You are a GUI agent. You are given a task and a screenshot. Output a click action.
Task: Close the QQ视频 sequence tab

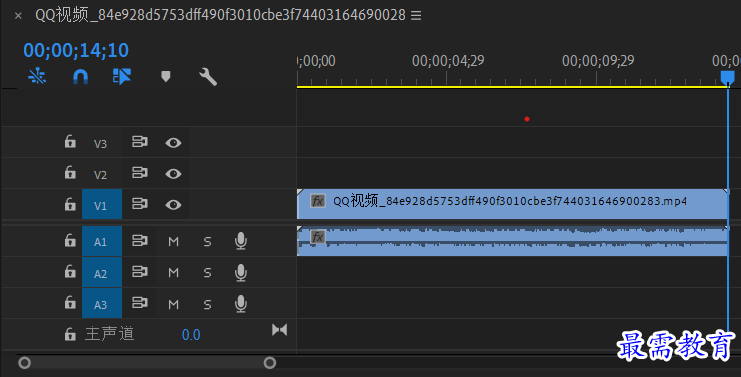point(18,16)
